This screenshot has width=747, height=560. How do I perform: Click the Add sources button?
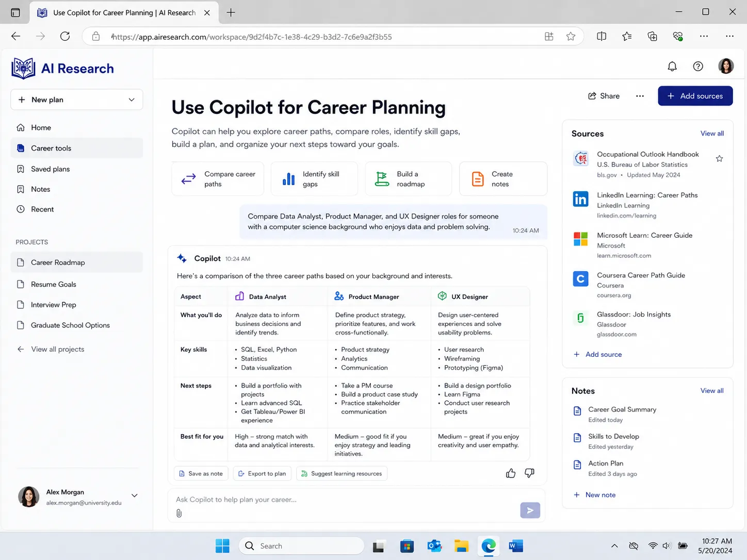(x=695, y=96)
